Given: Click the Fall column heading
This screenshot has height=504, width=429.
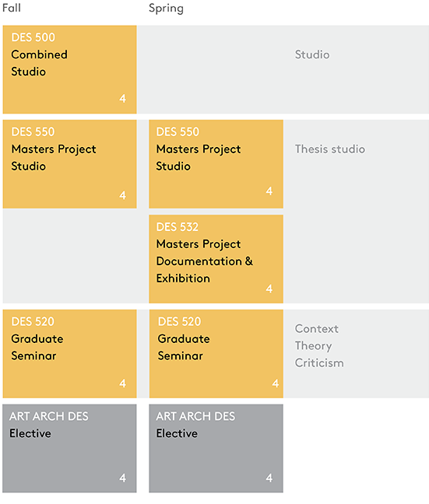Looking at the screenshot, I should pos(12,8).
